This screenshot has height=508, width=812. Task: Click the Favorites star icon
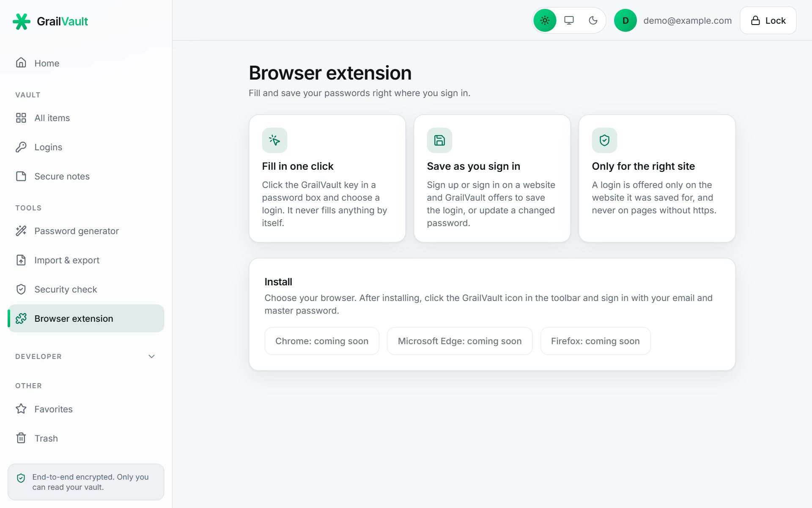[x=21, y=409]
